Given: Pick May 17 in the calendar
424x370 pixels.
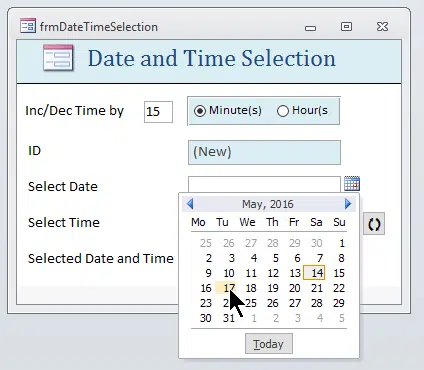Looking at the screenshot, I should [x=228, y=288].
